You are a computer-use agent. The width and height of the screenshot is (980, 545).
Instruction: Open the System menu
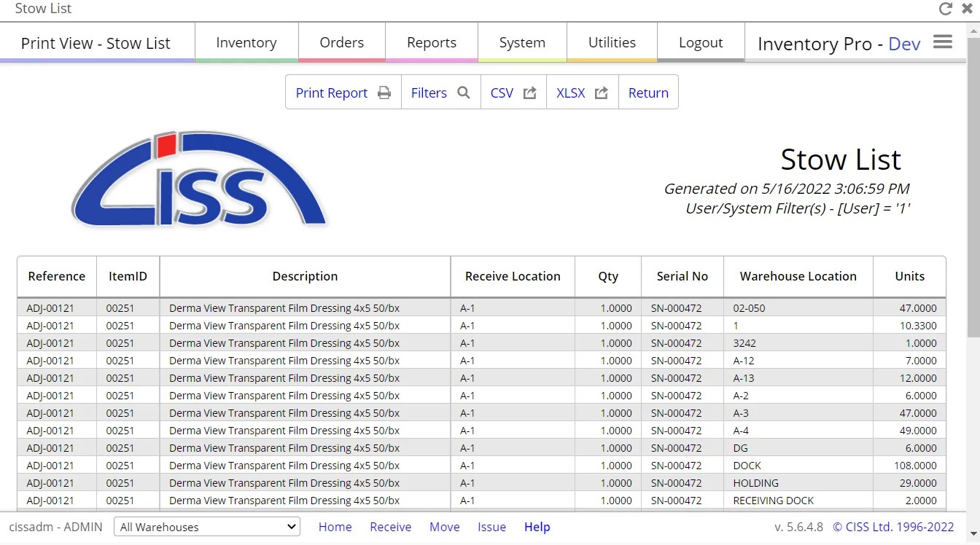pos(521,42)
